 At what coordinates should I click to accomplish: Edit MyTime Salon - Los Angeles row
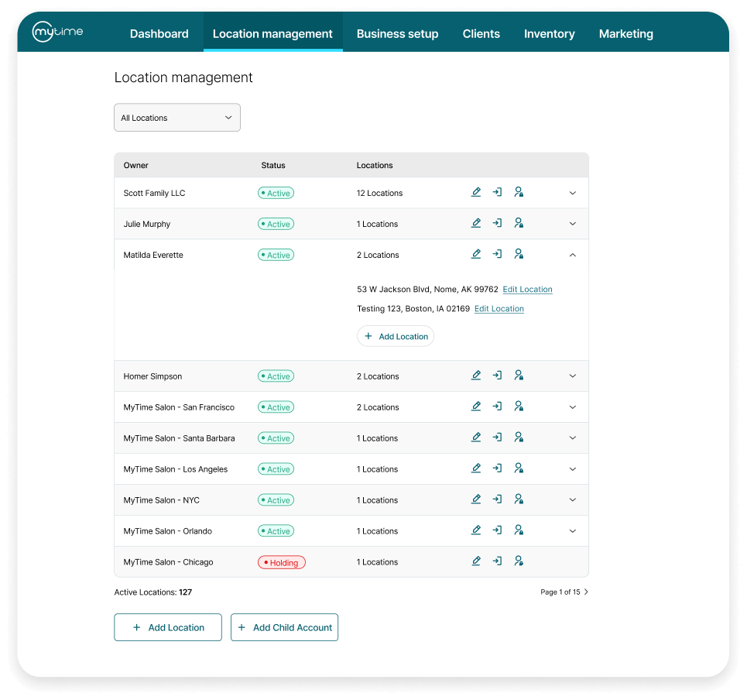pyautogui.click(x=476, y=468)
